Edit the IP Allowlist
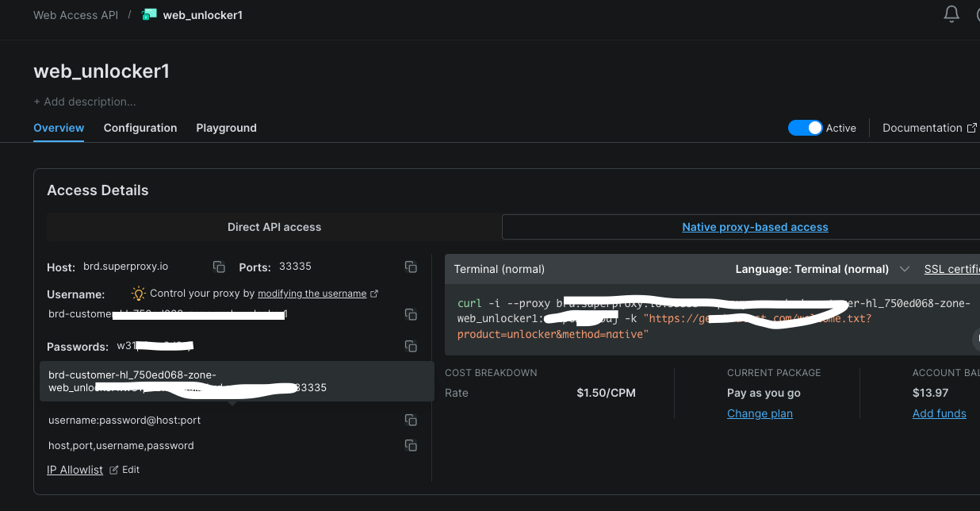The image size is (980, 511). pyautogui.click(x=125, y=470)
